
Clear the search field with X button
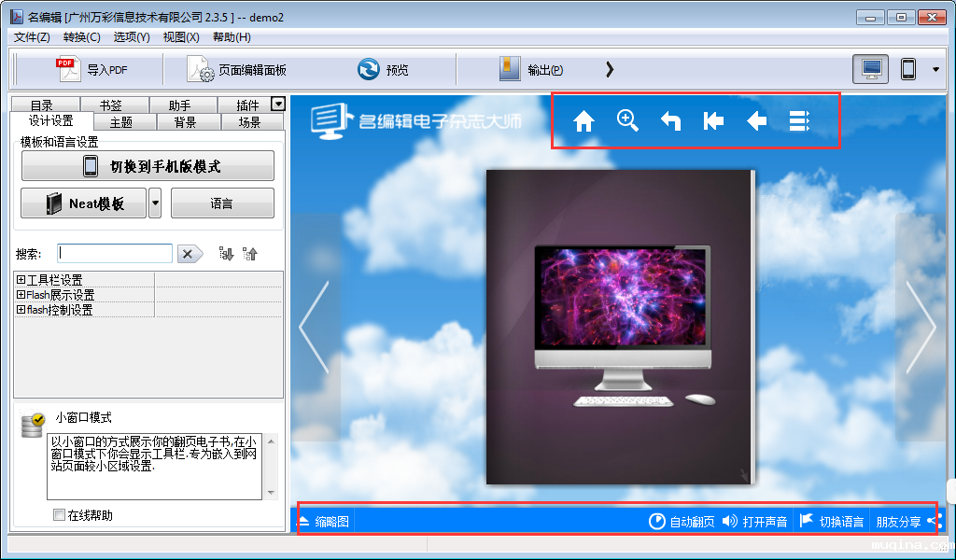coord(190,254)
